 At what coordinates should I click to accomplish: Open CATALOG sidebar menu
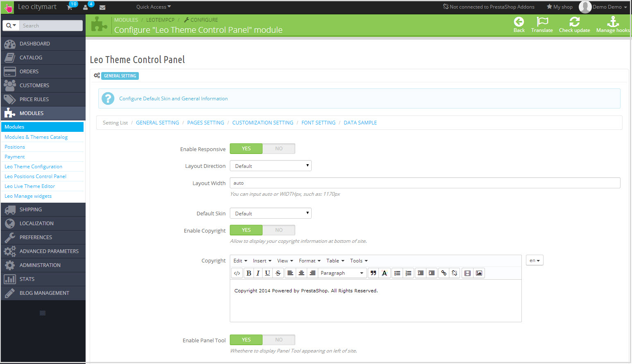tap(43, 58)
